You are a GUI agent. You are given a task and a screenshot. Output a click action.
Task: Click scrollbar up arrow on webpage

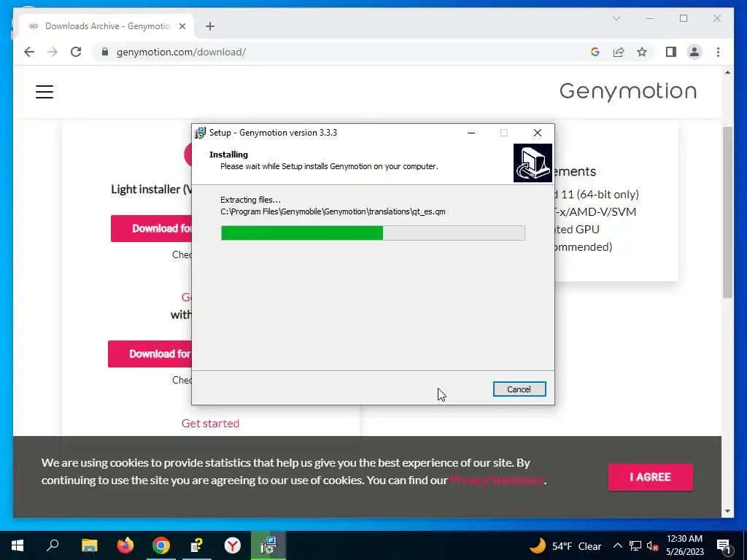(727, 72)
